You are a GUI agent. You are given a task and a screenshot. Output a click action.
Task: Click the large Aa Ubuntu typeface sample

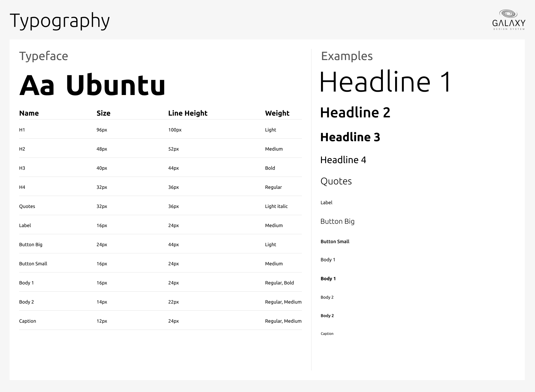(x=92, y=85)
